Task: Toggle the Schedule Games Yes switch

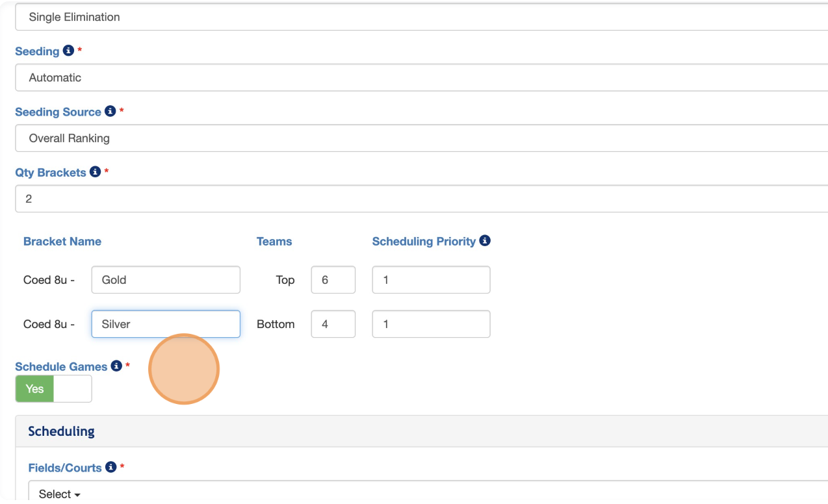Action: pyautogui.click(x=53, y=389)
